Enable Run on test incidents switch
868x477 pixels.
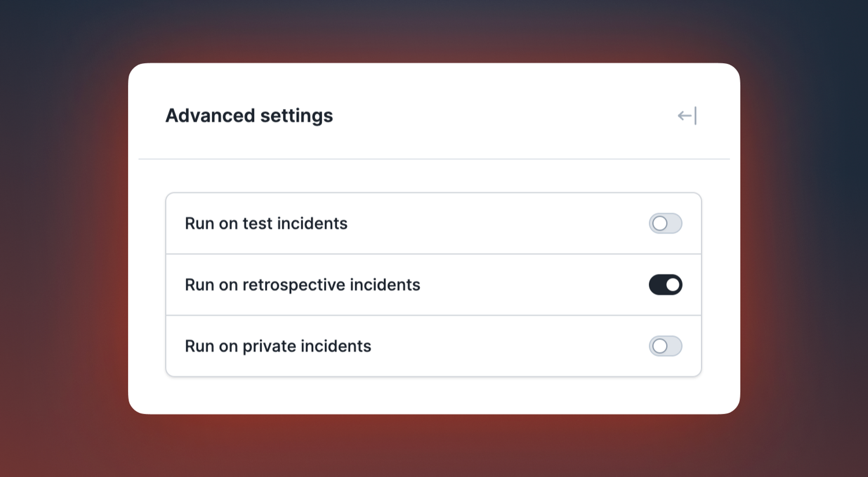pyautogui.click(x=665, y=224)
